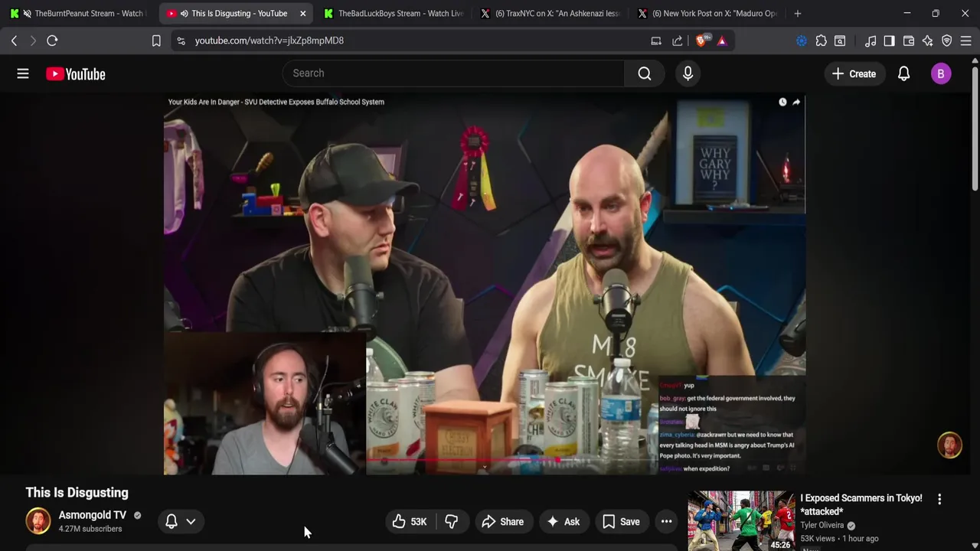Go to the YouTube home logo
This screenshot has width=980, height=551.
(x=75, y=74)
